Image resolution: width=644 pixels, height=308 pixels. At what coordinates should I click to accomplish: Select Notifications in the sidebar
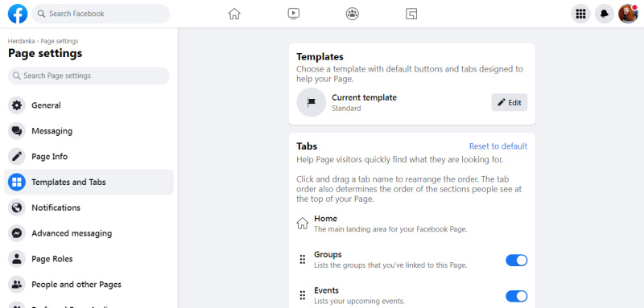(89, 207)
